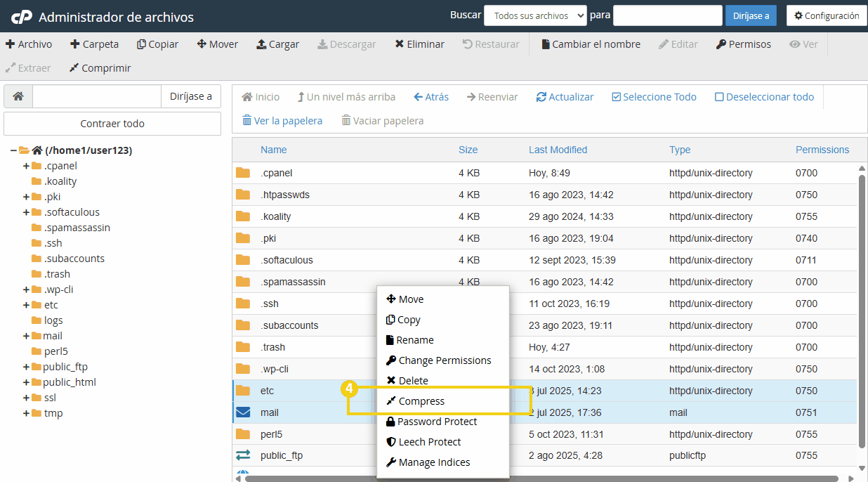Click the Copiar toolbar icon

coord(139,44)
